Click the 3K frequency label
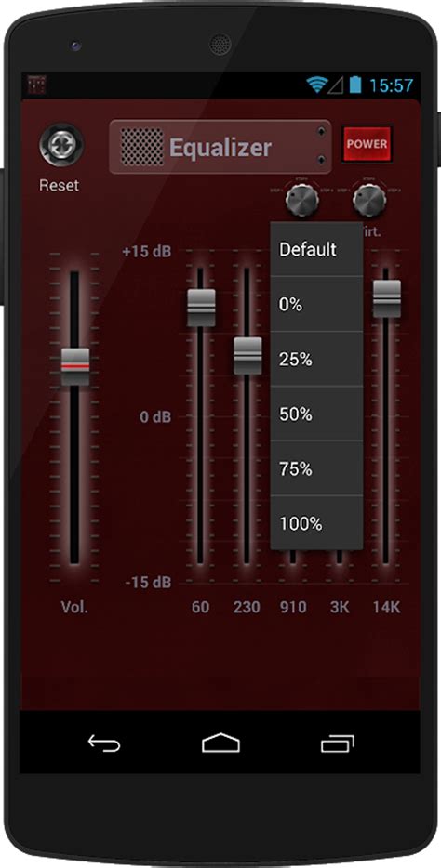Screen dimensions: 441x868 point(340,607)
